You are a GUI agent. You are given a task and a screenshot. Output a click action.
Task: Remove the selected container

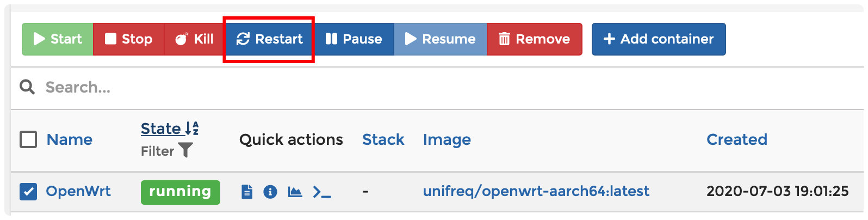tap(534, 39)
